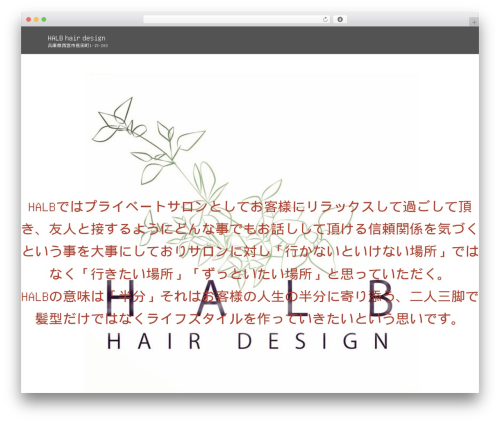
Task: Click text line starting 'き、友人と接するように'
Action: click(250, 229)
